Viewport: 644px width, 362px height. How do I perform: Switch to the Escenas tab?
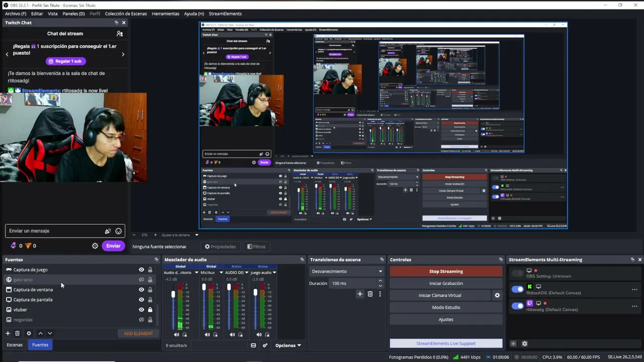click(15, 345)
